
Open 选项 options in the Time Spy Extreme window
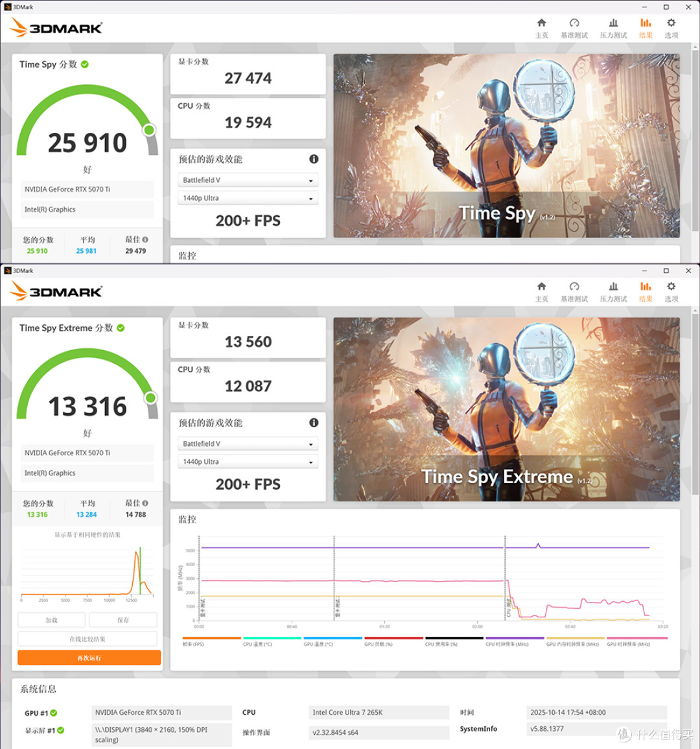671,292
